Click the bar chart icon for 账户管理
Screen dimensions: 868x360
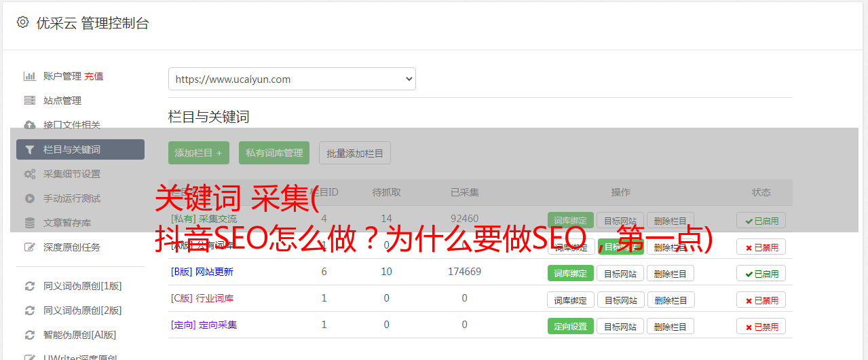[30, 76]
